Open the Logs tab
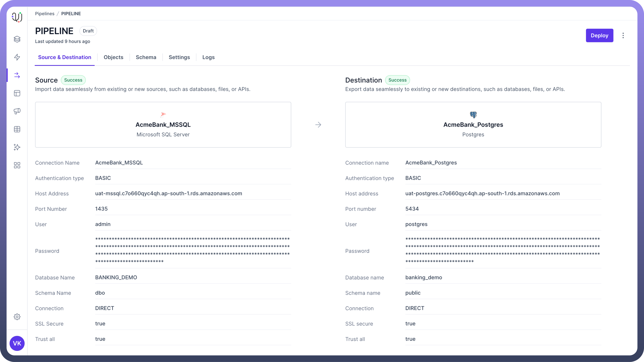The height and width of the screenshot is (362, 644). pyautogui.click(x=208, y=57)
